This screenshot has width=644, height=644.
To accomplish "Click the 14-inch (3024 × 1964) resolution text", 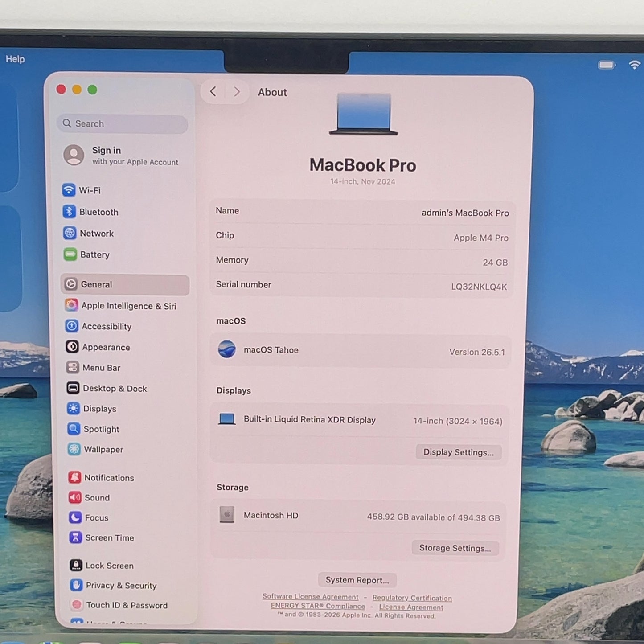I will click(458, 421).
